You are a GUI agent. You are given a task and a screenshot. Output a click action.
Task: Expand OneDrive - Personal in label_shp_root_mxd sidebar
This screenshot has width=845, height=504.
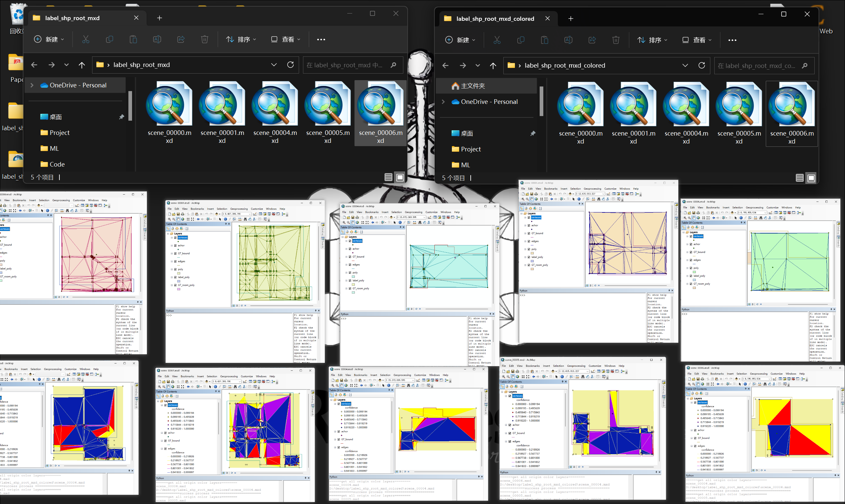point(32,85)
